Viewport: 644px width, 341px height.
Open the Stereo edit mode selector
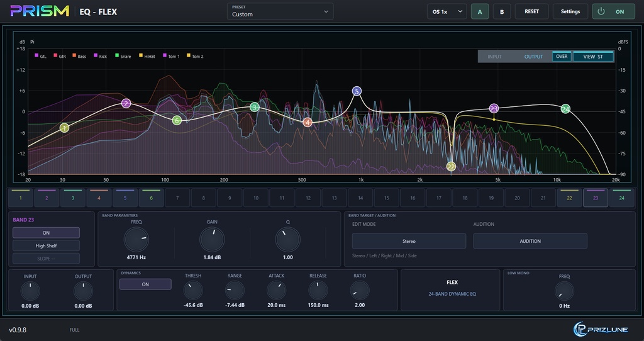pyautogui.click(x=409, y=241)
